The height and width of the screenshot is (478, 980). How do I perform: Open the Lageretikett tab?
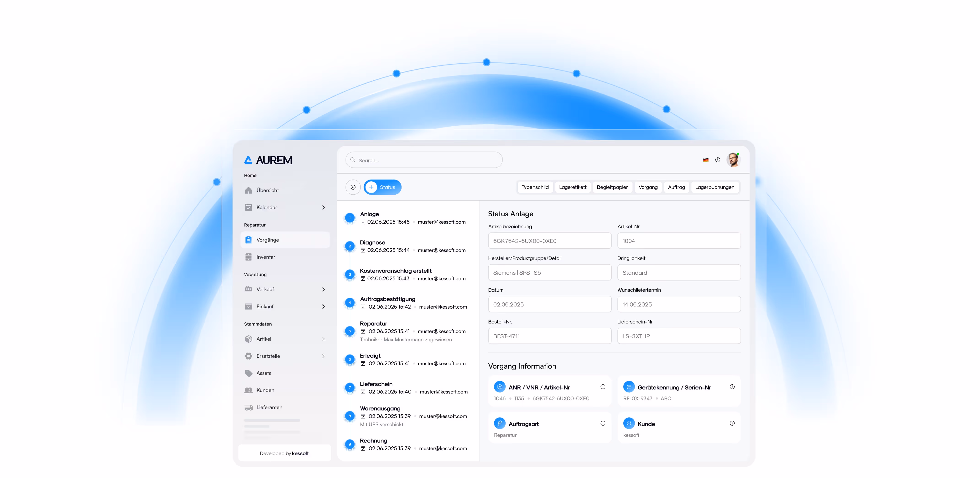coord(573,187)
